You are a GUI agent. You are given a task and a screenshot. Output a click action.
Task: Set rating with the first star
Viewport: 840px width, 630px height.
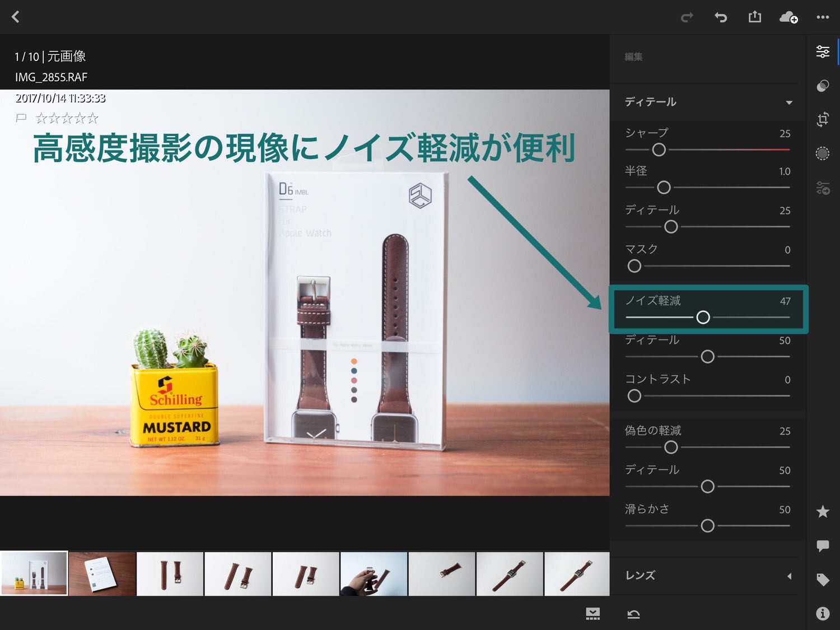[x=41, y=118]
